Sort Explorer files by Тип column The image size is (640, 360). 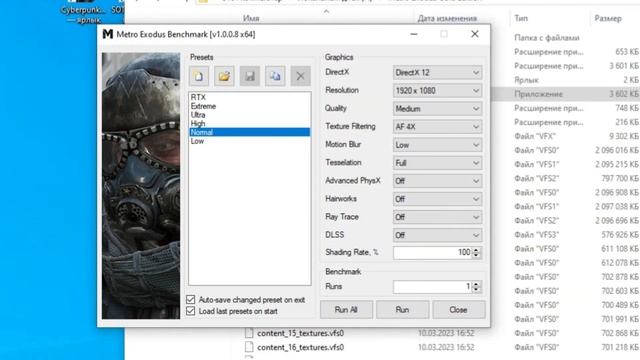521,18
